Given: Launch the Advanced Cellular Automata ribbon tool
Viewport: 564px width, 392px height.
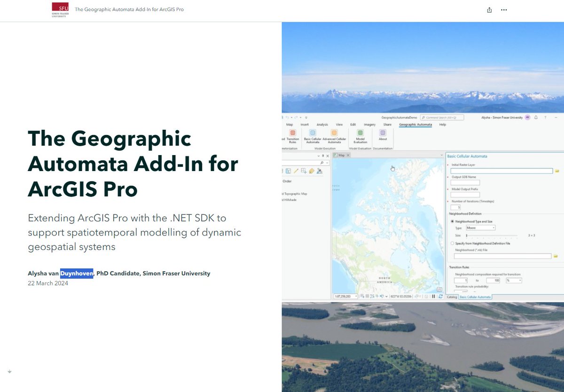Looking at the screenshot, I should tap(334, 136).
